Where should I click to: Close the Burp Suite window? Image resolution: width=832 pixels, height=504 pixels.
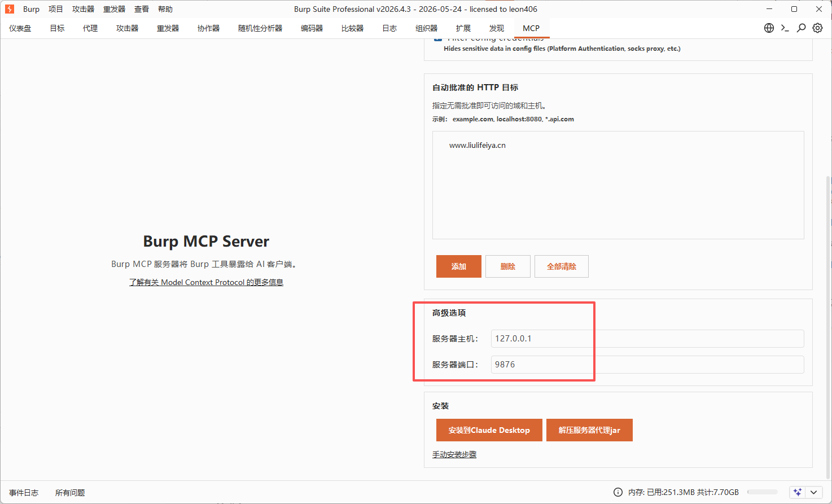tap(819, 9)
